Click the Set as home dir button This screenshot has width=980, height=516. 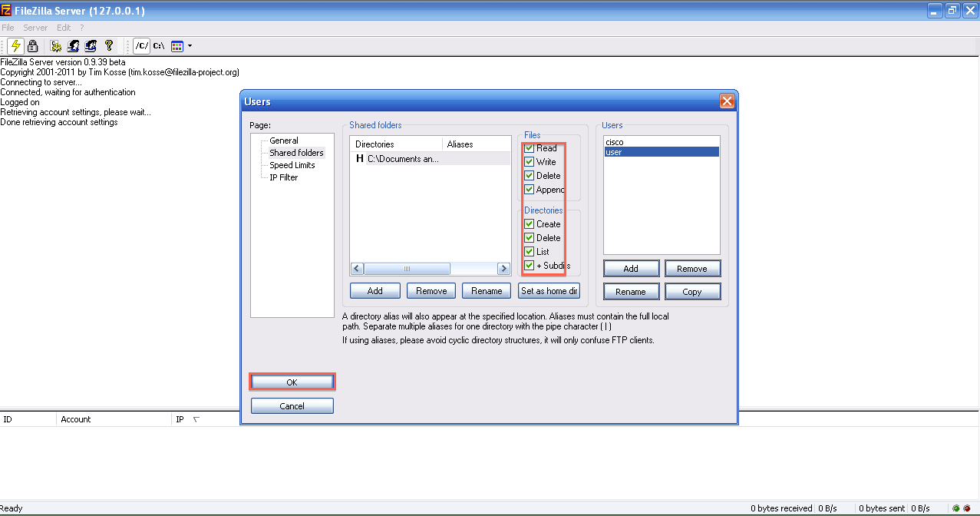pyautogui.click(x=549, y=291)
